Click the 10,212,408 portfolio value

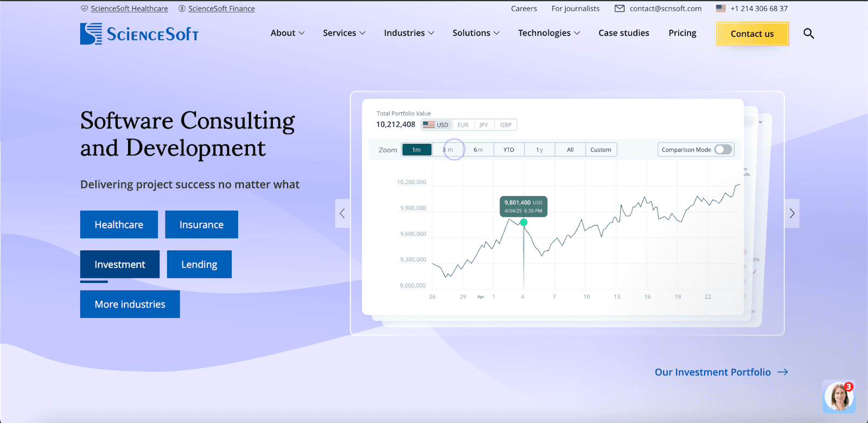point(396,124)
